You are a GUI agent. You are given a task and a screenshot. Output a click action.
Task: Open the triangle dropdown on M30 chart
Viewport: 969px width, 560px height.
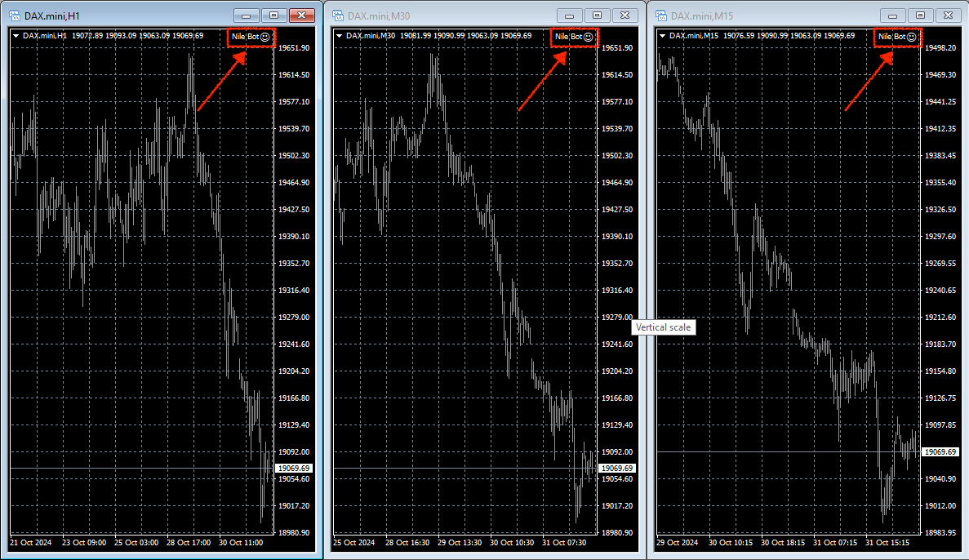pos(339,36)
